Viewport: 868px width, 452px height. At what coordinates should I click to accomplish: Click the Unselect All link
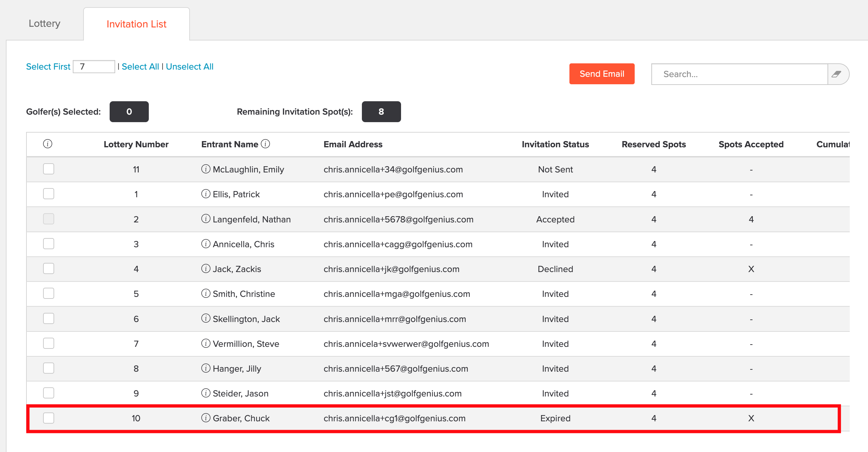[x=189, y=66]
